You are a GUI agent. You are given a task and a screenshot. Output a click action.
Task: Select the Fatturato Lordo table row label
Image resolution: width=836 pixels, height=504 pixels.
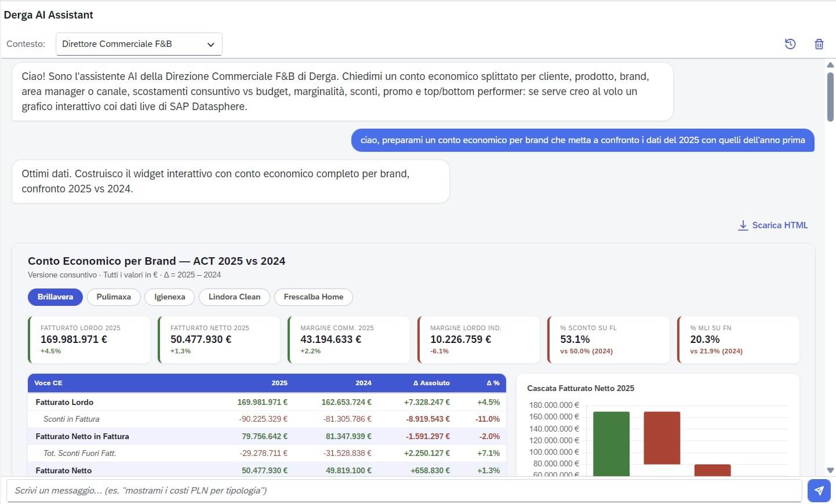[64, 402]
